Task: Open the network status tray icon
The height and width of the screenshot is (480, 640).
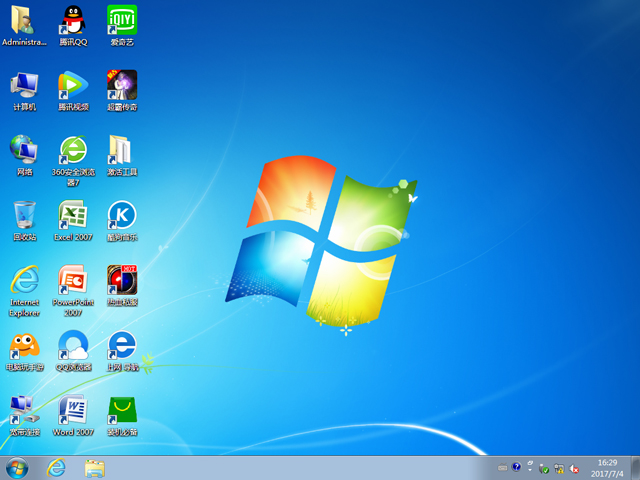Action: coord(560,468)
